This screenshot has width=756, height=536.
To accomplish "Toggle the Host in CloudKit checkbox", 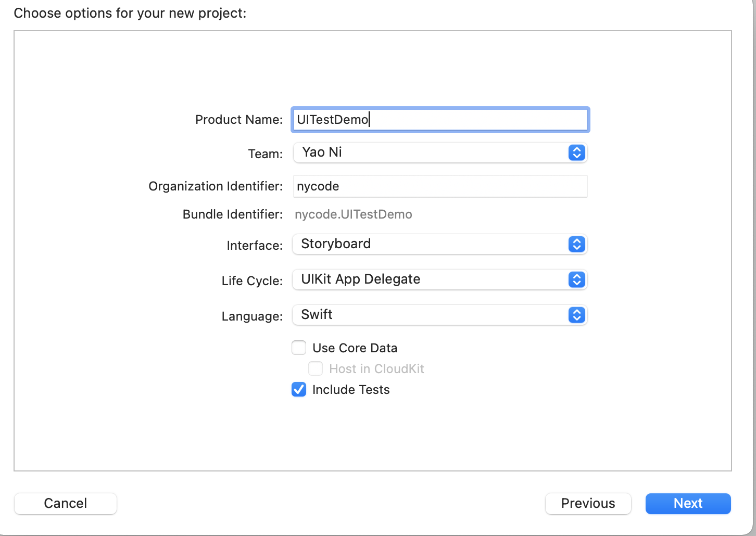I will click(316, 368).
